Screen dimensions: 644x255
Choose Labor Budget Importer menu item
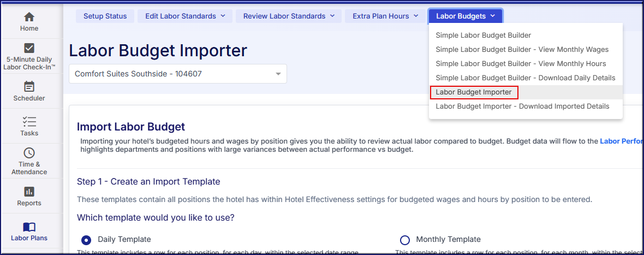473,92
